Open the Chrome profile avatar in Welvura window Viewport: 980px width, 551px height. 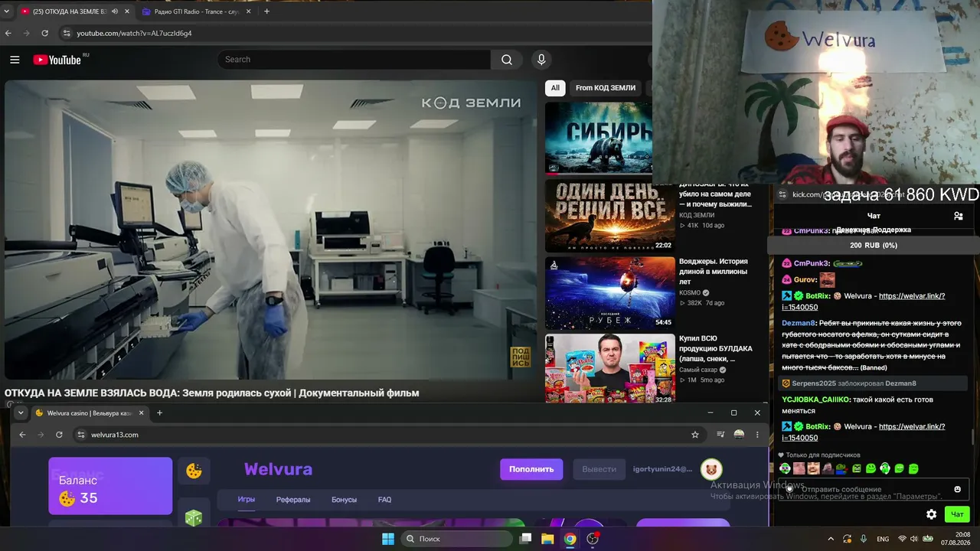739,435
